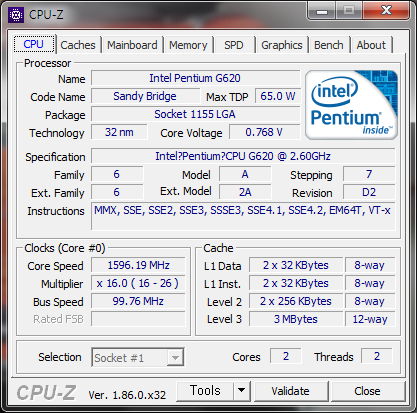
Task: Click the Close button at bottom
Action: coord(367,391)
